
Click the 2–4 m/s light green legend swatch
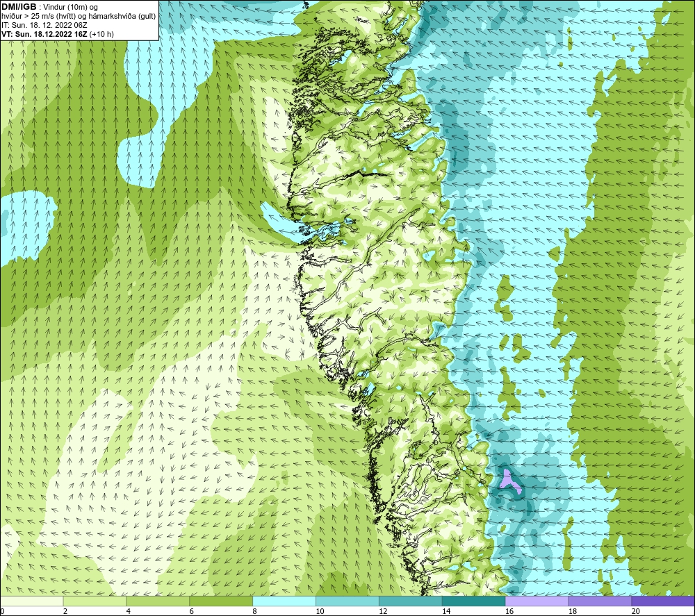pos(95,601)
